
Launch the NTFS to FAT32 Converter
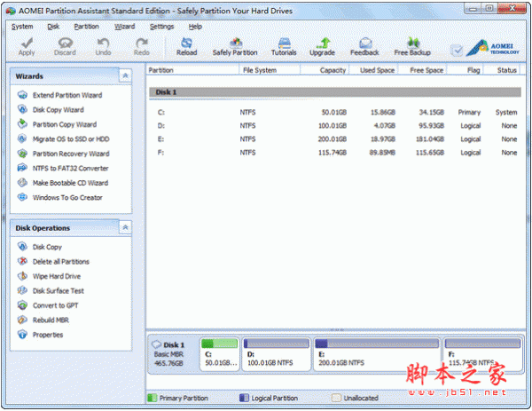[x=71, y=168]
